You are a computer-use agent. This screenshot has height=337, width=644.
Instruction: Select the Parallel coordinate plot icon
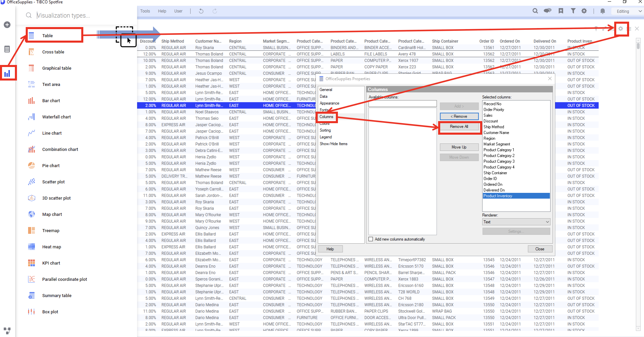(31, 279)
